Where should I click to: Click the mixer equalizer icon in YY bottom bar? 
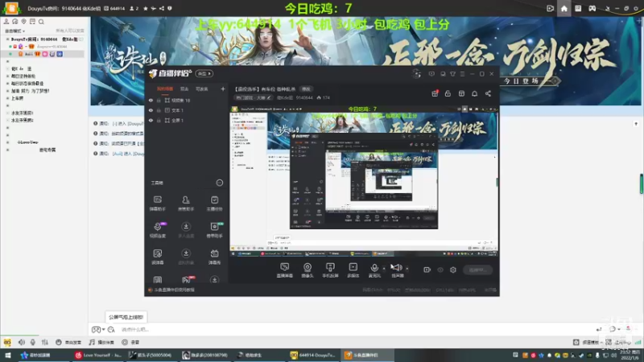(45, 342)
